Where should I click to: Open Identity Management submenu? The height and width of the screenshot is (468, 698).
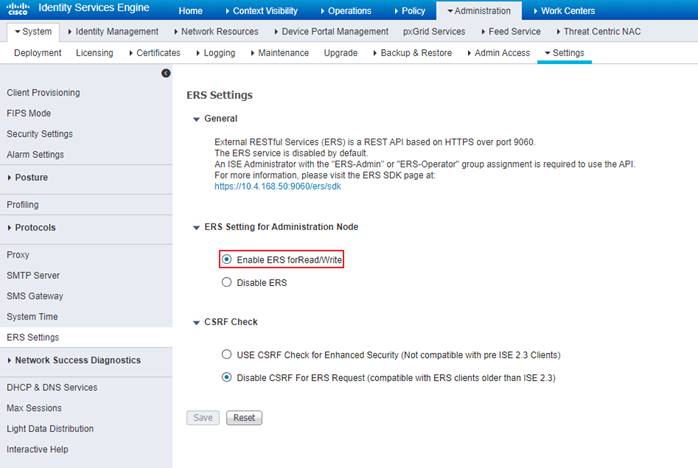[x=113, y=32]
